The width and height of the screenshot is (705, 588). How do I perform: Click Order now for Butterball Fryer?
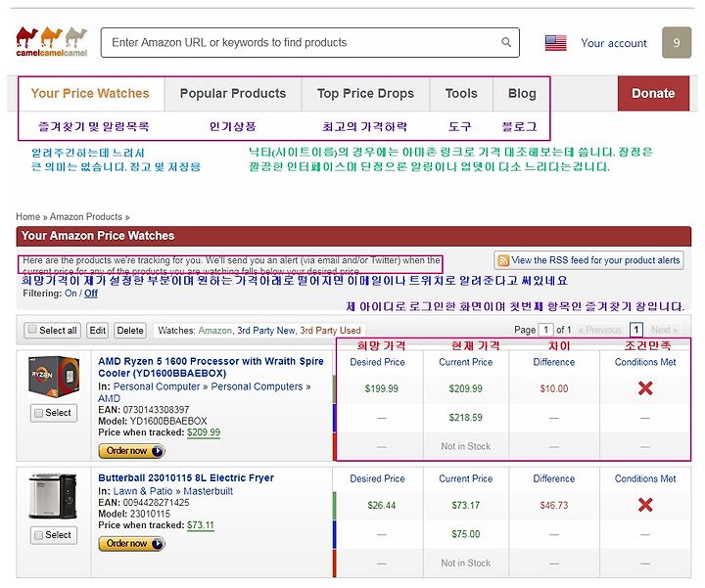pyautogui.click(x=132, y=544)
